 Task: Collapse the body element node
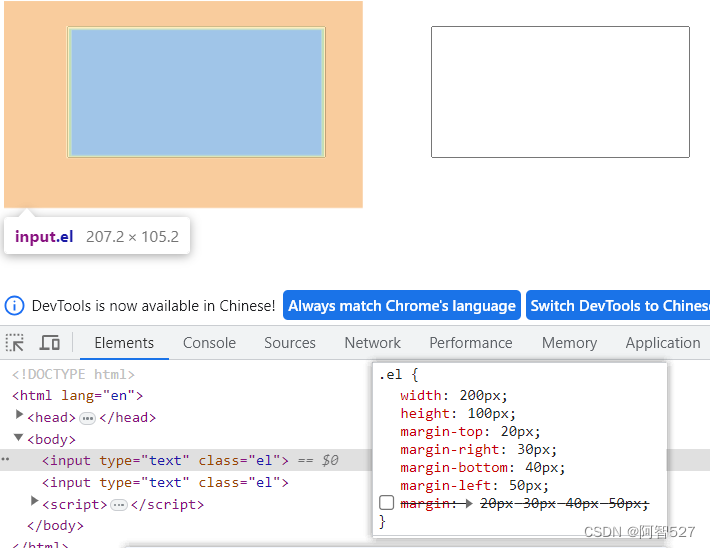pos(19,437)
